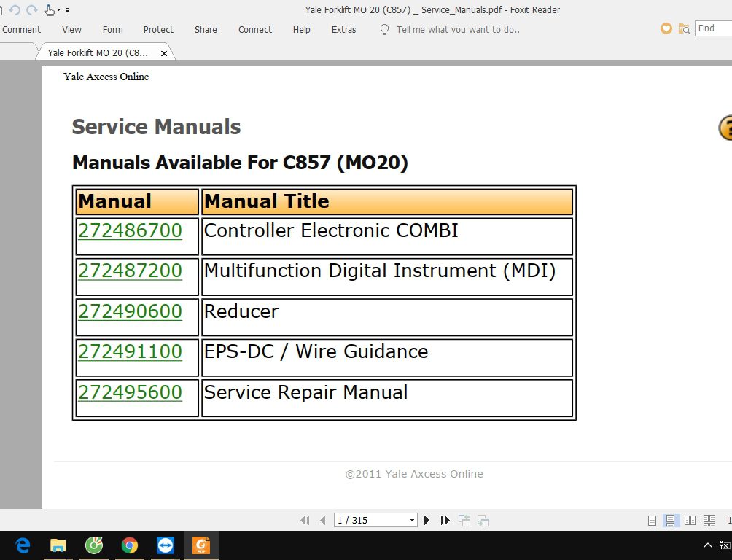Click into the Find search field

[x=713, y=28]
